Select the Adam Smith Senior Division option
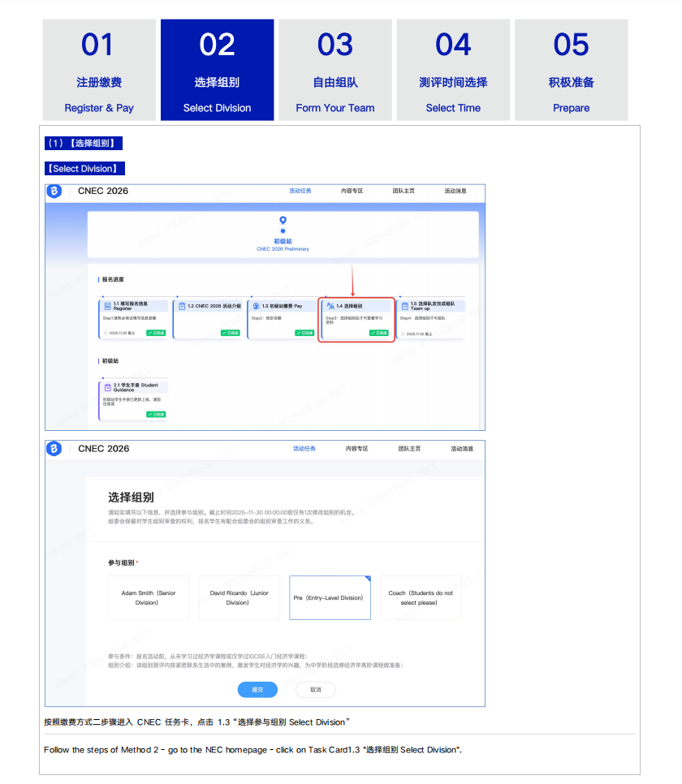Viewport: 682px width, 784px height. click(x=148, y=598)
